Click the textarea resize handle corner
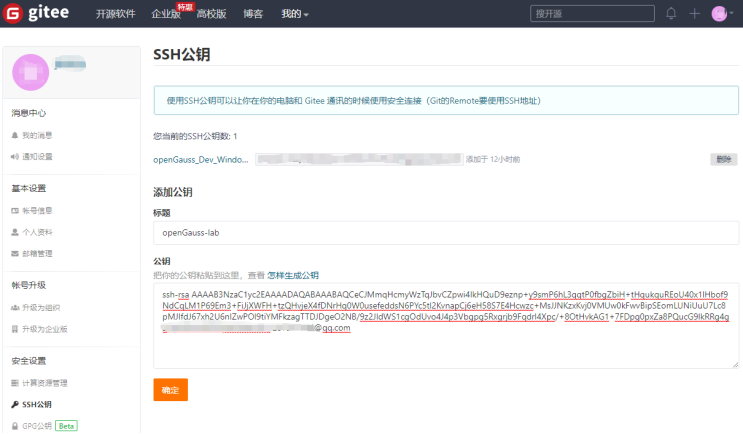Image resolution: width=743 pixels, height=434 pixels. tap(735, 364)
